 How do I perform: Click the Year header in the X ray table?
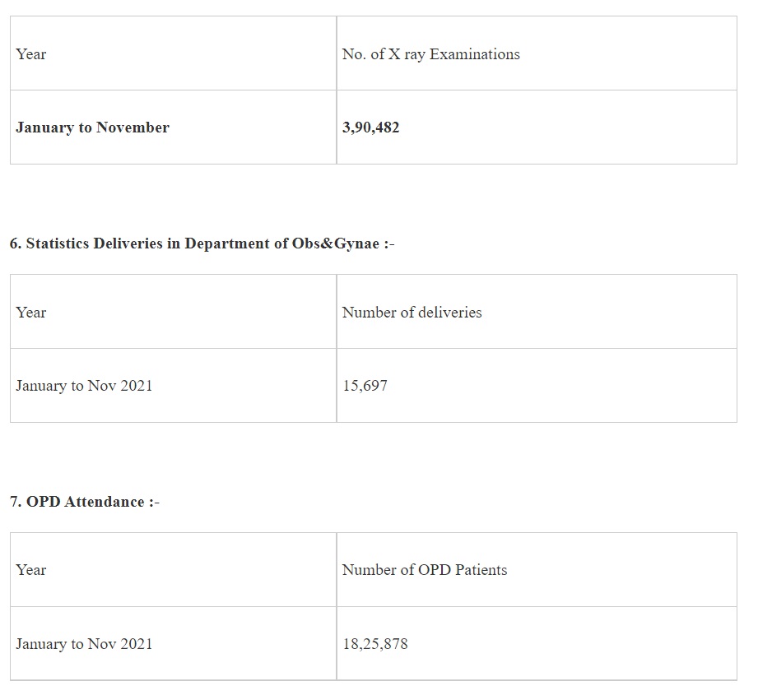pyautogui.click(x=31, y=54)
